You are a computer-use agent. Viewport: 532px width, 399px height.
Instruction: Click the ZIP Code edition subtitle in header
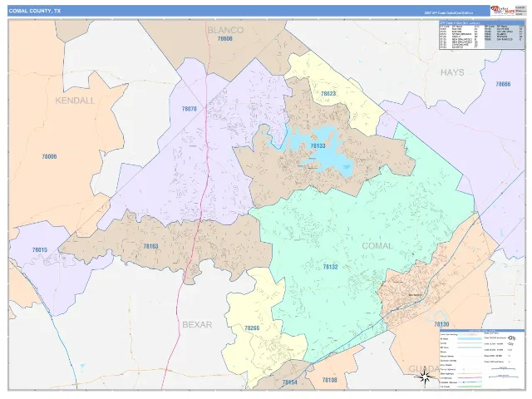448,13
